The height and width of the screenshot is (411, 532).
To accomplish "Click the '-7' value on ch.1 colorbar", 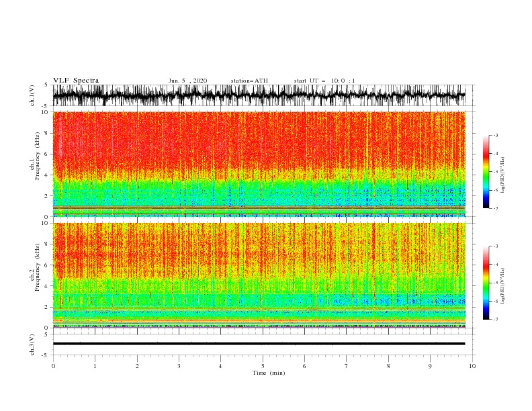I will (495, 208).
